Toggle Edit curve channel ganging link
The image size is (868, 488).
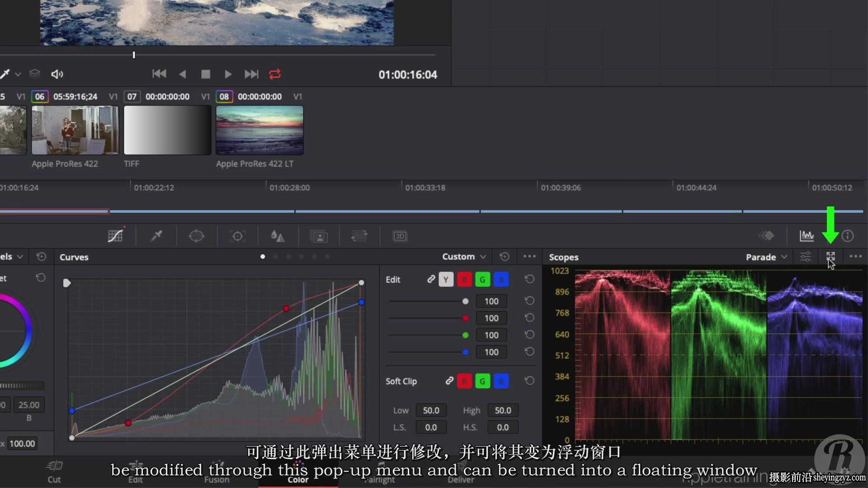click(431, 279)
